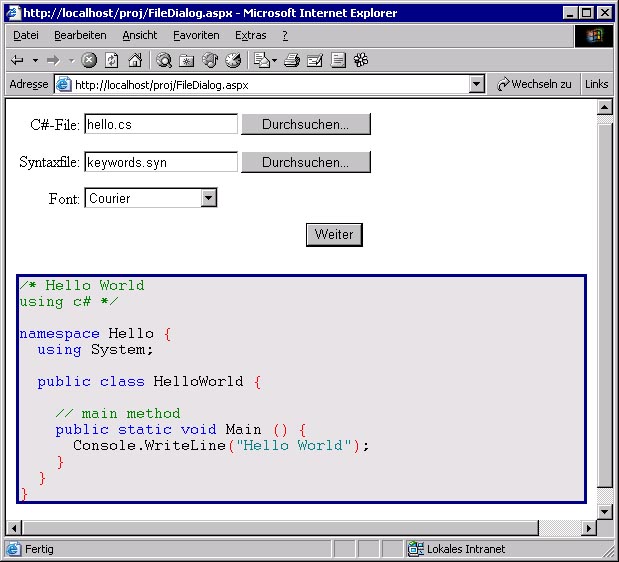This screenshot has height=562, width=619.
Task: Focus the C#-File input containing hello.cs
Action: (x=161, y=124)
